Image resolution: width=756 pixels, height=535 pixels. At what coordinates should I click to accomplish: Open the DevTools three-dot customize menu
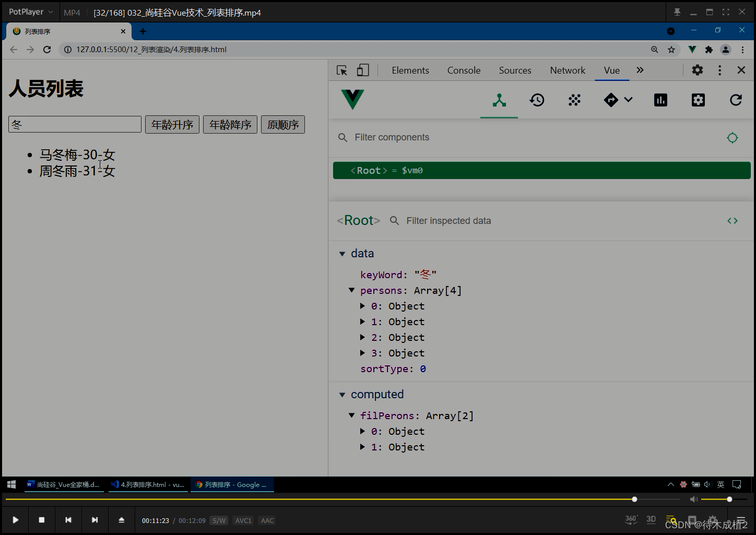click(719, 70)
